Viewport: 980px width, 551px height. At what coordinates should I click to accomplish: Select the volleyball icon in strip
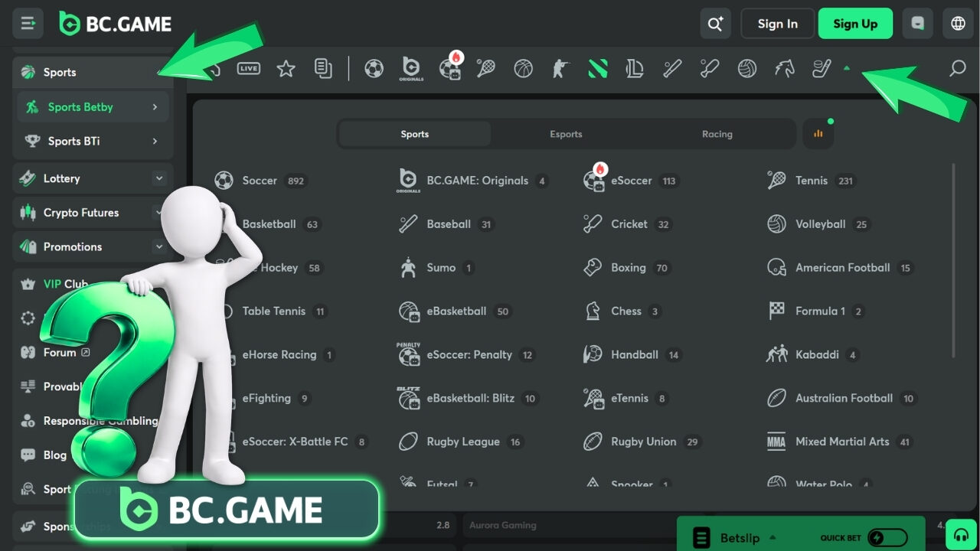[747, 69]
